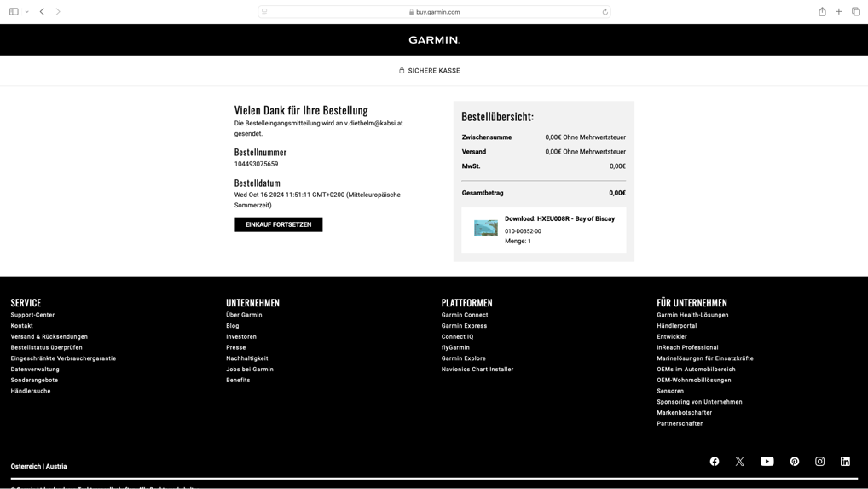Expand the sidebar tab group dropdown
This screenshot has height=489, width=868.
click(27, 12)
